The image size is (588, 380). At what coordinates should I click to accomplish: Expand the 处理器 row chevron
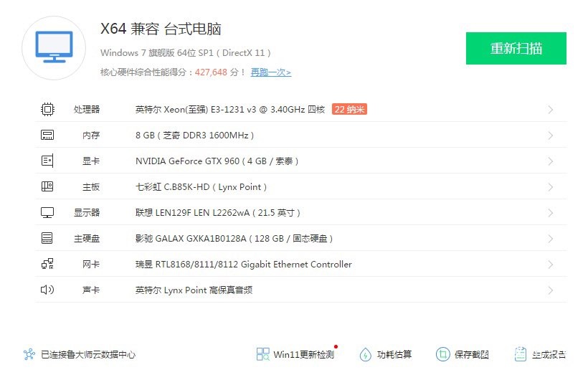tap(551, 110)
